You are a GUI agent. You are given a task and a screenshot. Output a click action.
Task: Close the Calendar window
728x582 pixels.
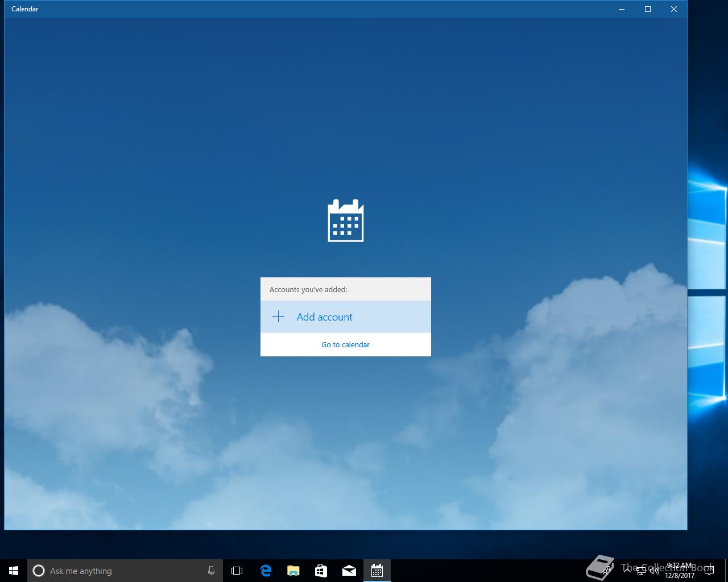click(x=673, y=9)
